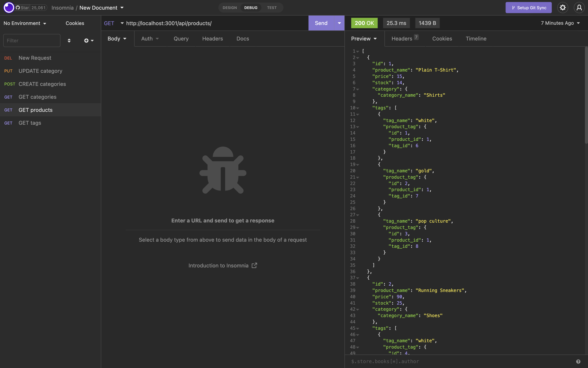The image size is (588, 368).
Task: Collapse the fold arrow on line 37
Action: [358, 278]
